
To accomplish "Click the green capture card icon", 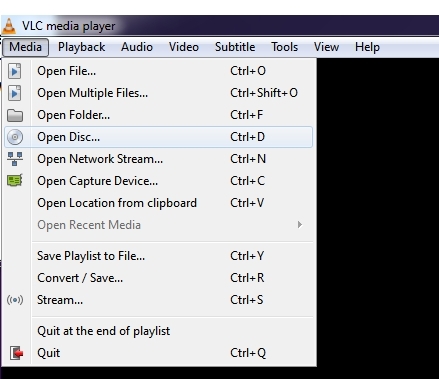I will point(15,181).
